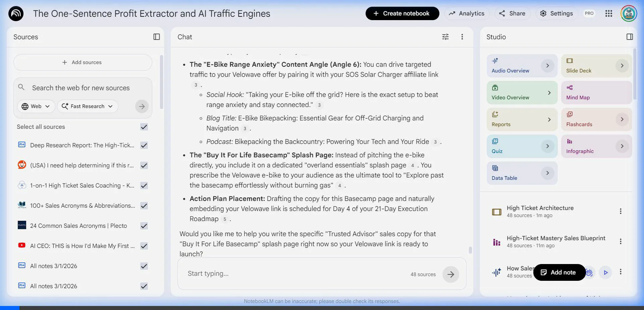This screenshot has width=644, height=310.
Task: Play the audio overview in Studio
Action: (605, 272)
